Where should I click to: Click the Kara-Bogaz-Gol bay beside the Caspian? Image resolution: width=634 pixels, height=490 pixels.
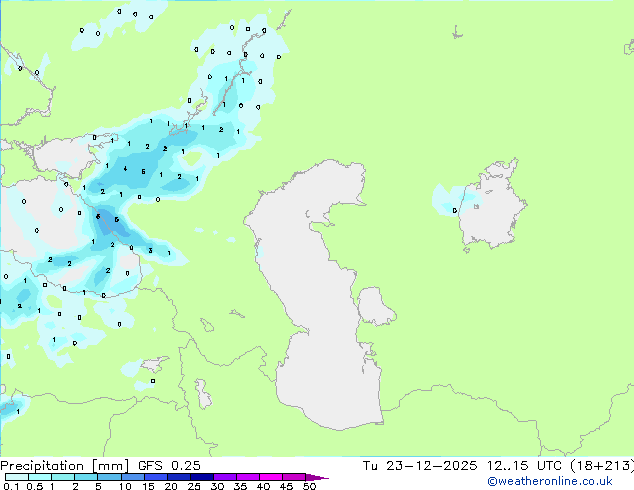(x=374, y=306)
